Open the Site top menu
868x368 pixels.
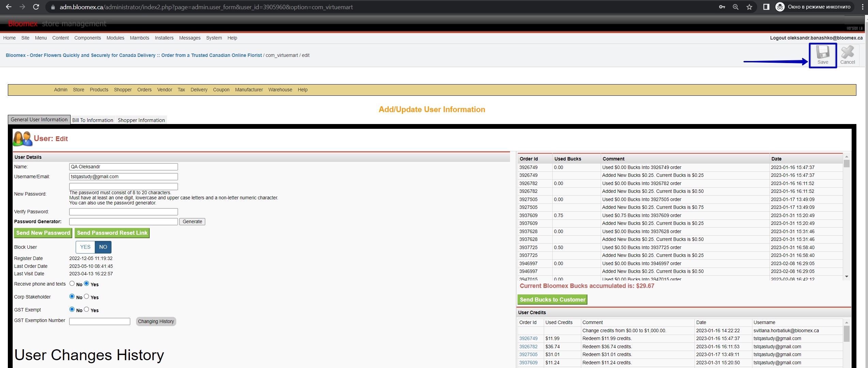click(25, 38)
